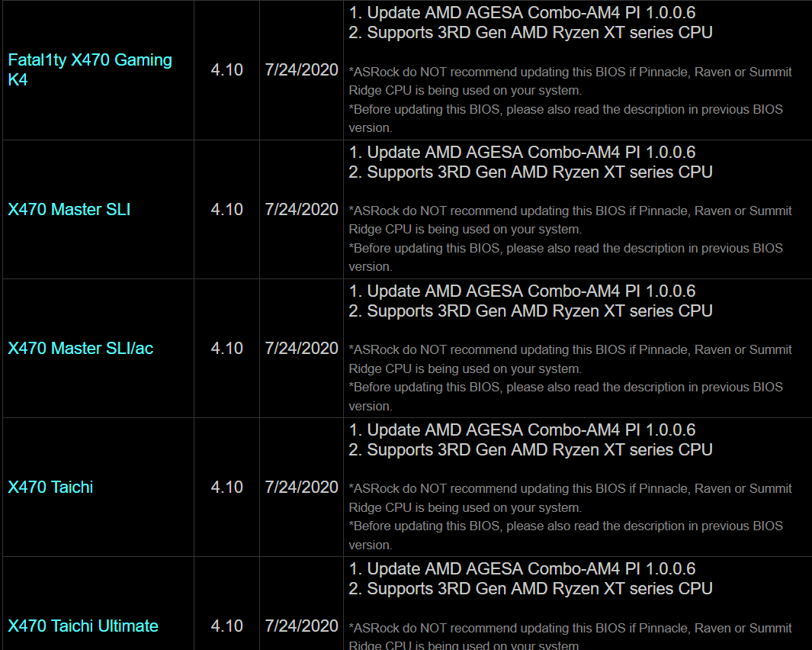Select version 4.10 in X470 Taichi row

pyautogui.click(x=226, y=487)
